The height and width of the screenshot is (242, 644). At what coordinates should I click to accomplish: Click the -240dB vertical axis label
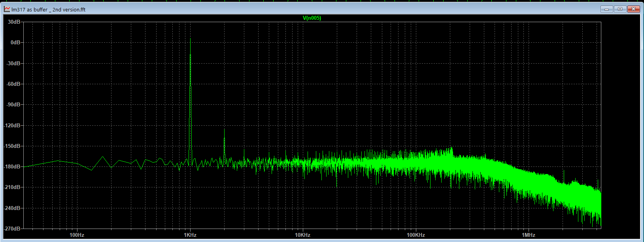coord(12,208)
